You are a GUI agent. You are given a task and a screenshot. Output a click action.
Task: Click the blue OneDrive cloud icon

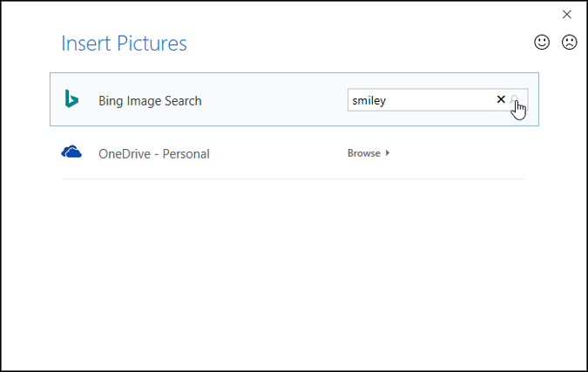coord(71,152)
